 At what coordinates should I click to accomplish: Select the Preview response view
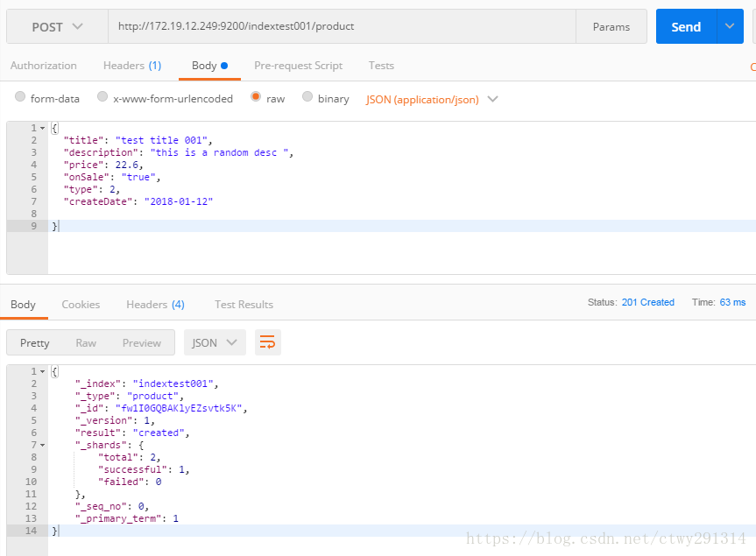pyautogui.click(x=142, y=342)
